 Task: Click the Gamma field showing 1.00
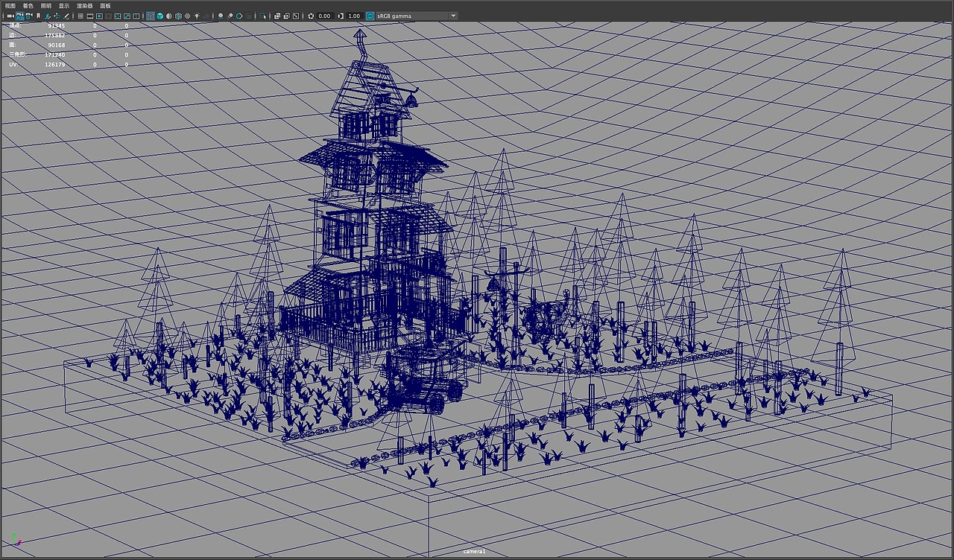(x=354, y=16)
